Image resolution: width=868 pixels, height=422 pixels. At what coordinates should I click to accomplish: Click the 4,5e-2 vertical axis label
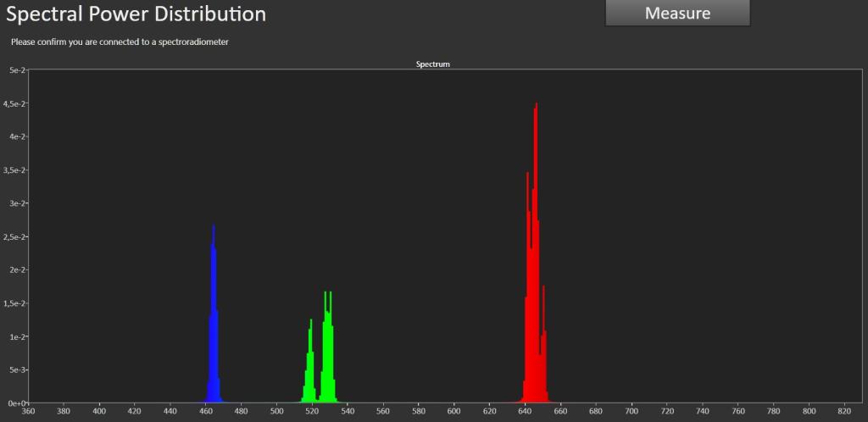14,103
